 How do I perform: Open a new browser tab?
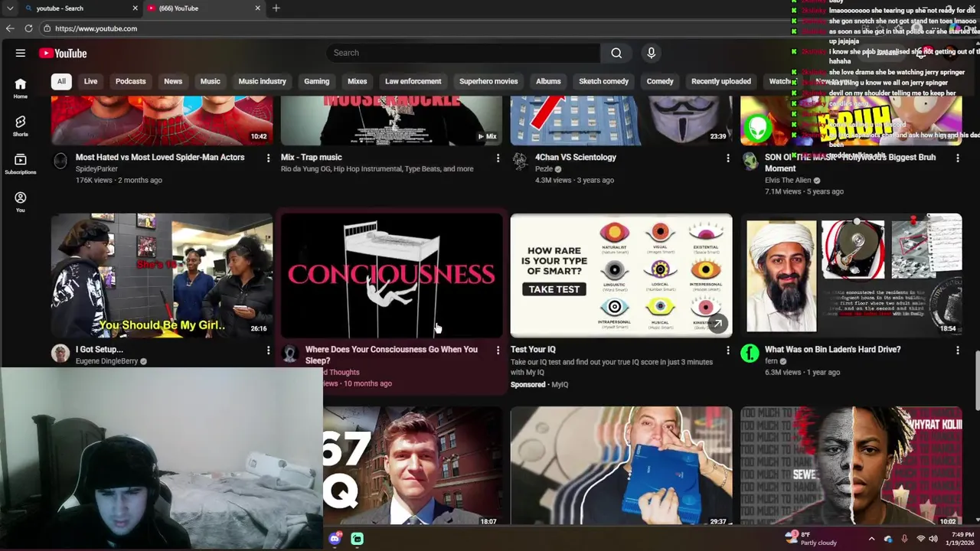click(276, 8)
